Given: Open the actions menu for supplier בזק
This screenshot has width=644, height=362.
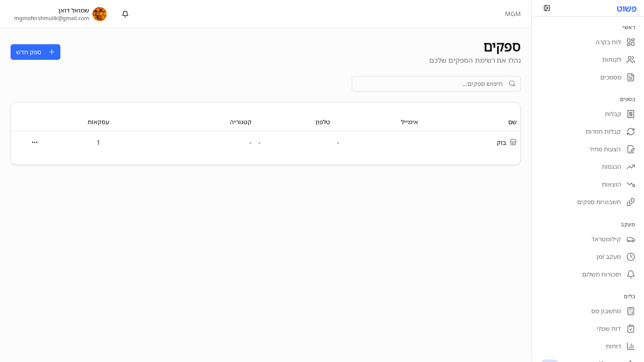Looking at the screenshot, I should (34, 142).
